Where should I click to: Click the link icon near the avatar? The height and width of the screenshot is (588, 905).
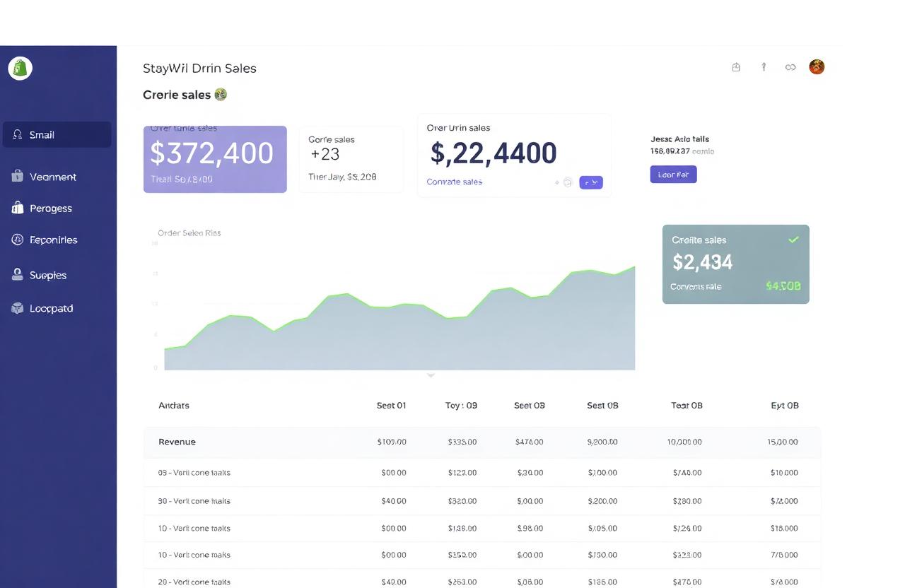coord(790,66)
